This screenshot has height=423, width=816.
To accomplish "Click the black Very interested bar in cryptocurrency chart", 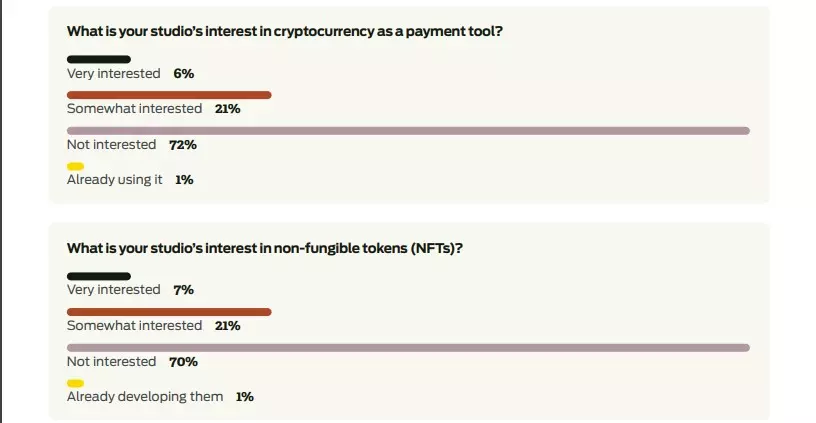I will (x=99, y=59).
